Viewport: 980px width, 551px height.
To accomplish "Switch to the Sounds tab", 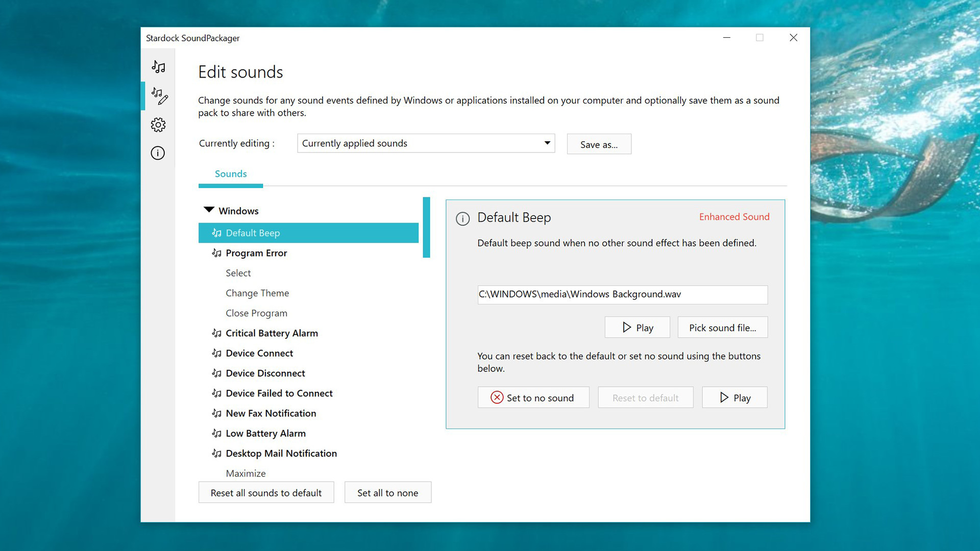I will coord(230,174).
